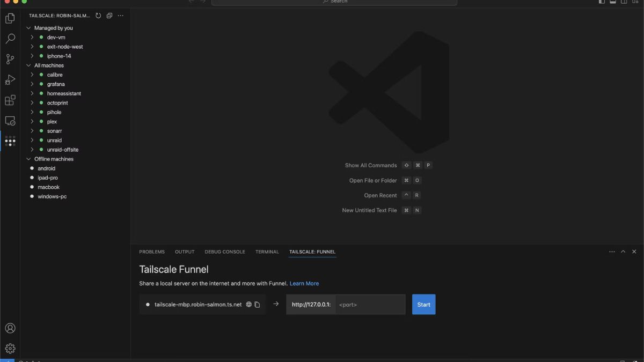Viewport: 644px width, 362px height.
Task: Open the Explorer view in activity bar
Action: (10, 18)
